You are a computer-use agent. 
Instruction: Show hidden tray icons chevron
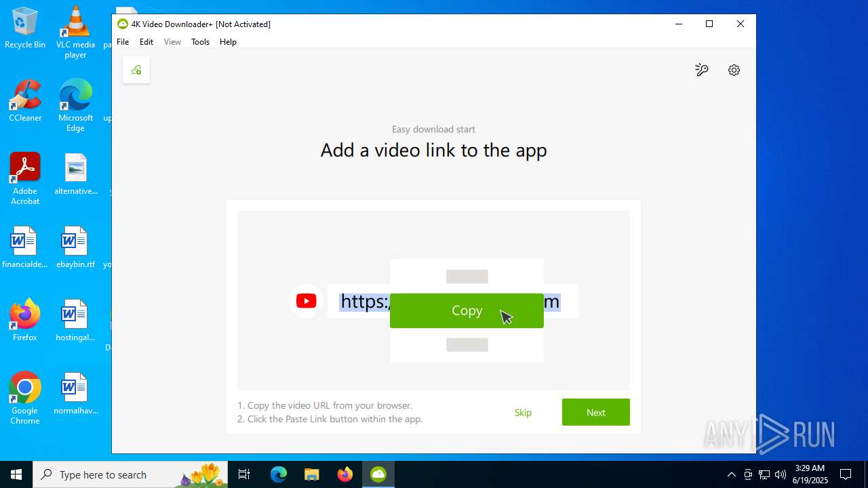click(731, 474)
